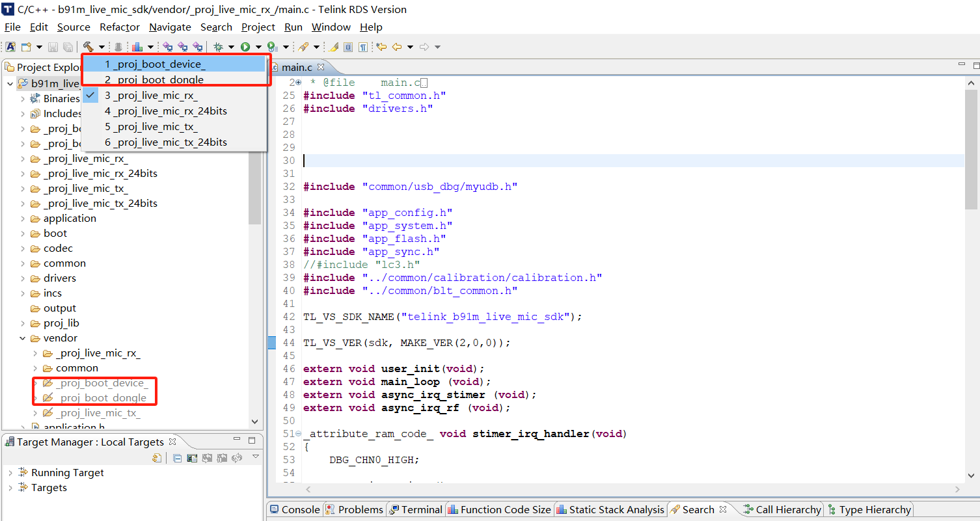Viewport: 980px width, 521px height.
Task: Open Search using the flashlight toolbar icon
Action: point(304,46)
